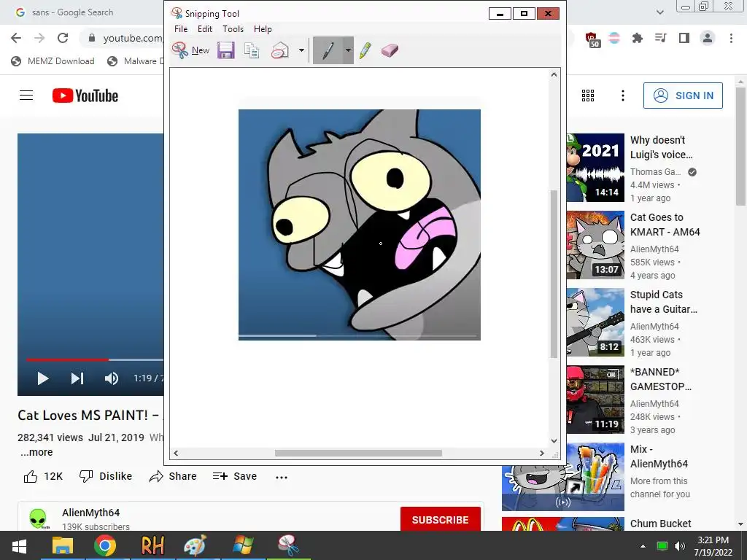
Task: Open the Chrome Extensions puzzle icon
Action: [x=637, y=38]
